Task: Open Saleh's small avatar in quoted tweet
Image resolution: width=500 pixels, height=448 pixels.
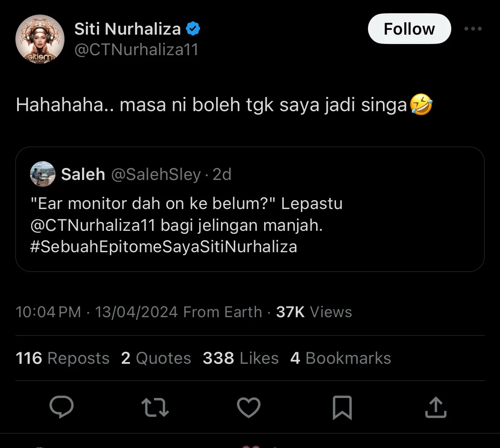Action: (43, 174)
